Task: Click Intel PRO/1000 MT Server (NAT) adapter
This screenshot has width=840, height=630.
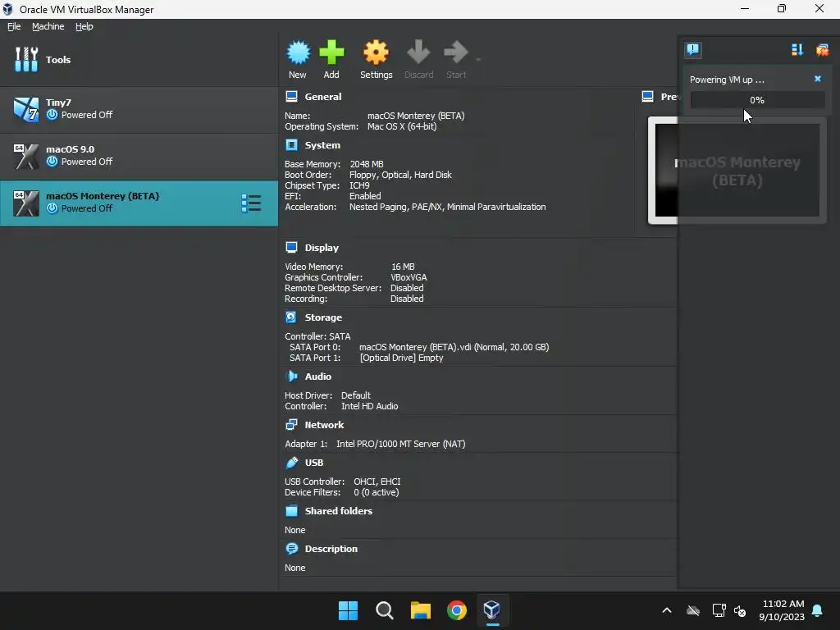Action: click(x=400, y=444)
